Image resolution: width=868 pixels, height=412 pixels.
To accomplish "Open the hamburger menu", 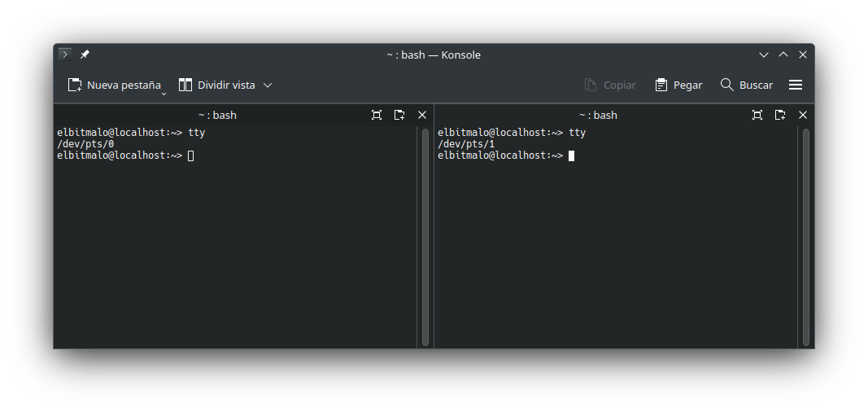I will [796, 85].
